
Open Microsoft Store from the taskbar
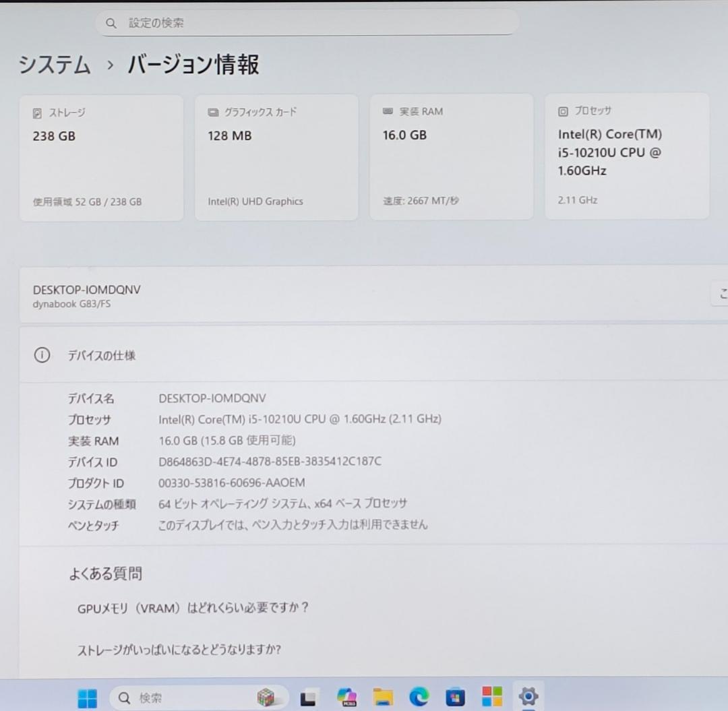[456, 698]
